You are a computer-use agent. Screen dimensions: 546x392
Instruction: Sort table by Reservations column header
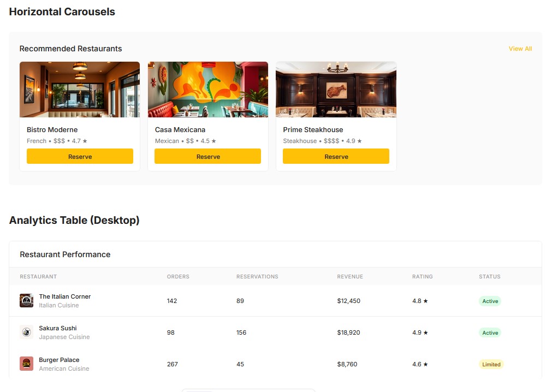(x=257, y=277)
